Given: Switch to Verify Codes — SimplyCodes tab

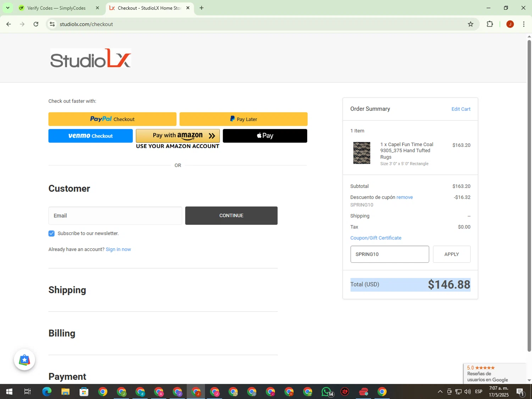Looking at the screenshot, I should [57, 8].
